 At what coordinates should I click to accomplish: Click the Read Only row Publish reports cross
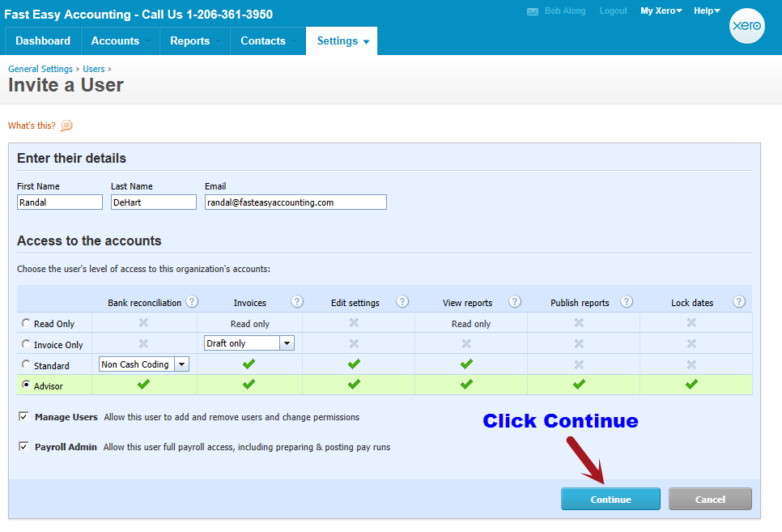click(579, 323)
